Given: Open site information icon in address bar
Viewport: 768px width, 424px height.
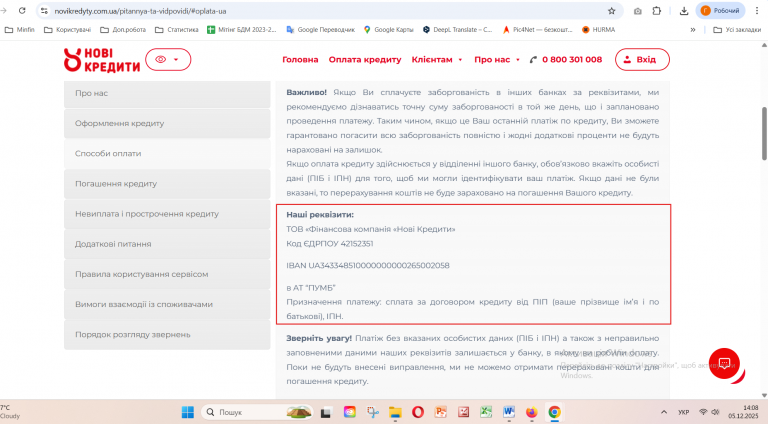Looking at the screenshot, I should pyautogui.click(x=44, y=11).
